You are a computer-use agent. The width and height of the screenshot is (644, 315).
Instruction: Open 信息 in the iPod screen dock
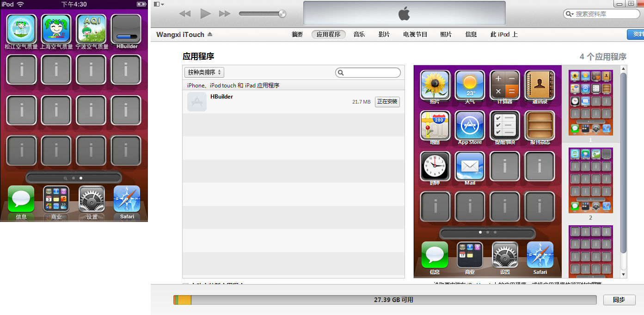coord(21,199)
